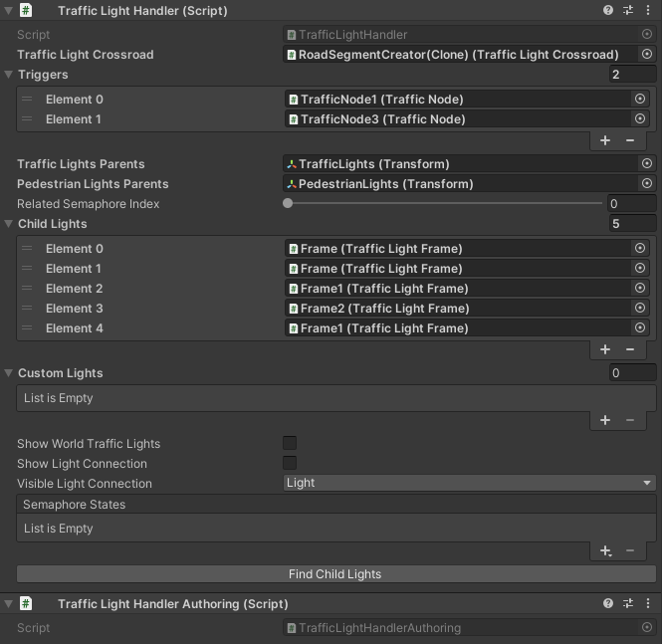Screen dimensions: 662x644
Task: Enable Show Light Connection checkbox
Action: point(290,463)
